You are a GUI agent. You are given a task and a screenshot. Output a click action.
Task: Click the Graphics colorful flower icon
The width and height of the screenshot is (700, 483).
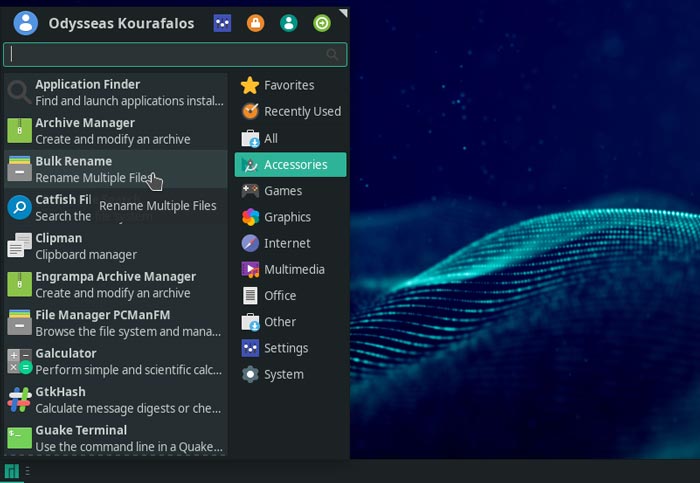(250, 217)
